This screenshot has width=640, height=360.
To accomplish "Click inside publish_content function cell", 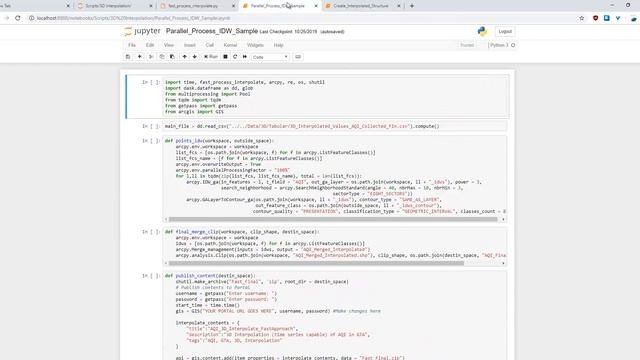I will pos(335,316).
